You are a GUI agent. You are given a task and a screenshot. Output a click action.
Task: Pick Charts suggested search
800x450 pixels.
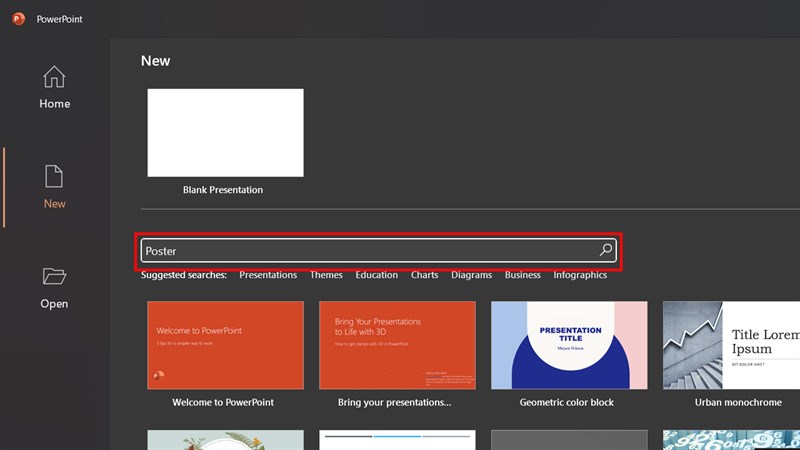tap(424, 275)
